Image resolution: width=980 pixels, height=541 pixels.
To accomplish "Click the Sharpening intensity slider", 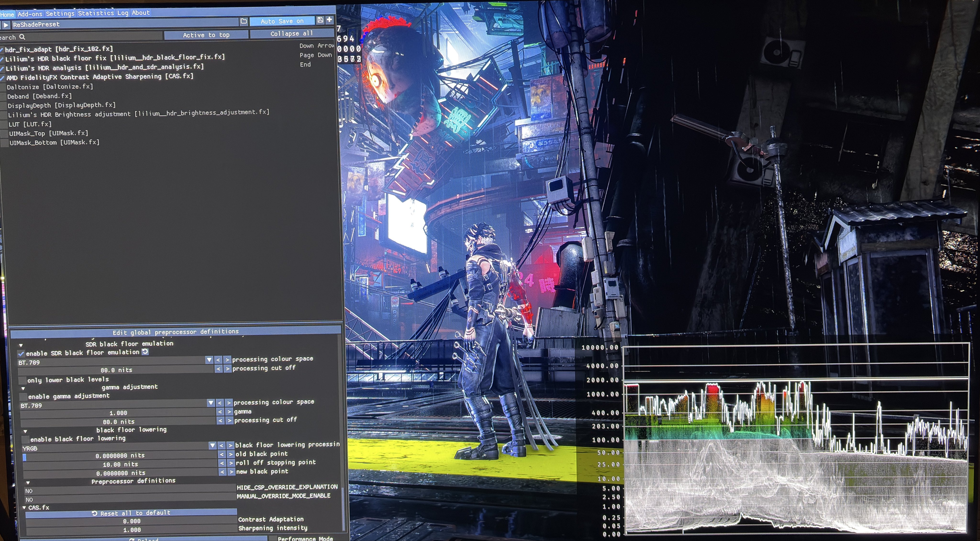I will [132, 530].
